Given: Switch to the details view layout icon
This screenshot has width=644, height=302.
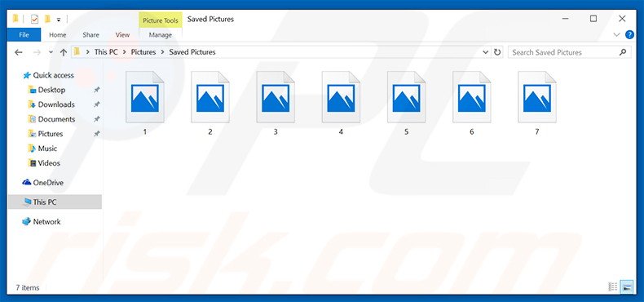Looking at the screenshot, I should coord(613,286).
